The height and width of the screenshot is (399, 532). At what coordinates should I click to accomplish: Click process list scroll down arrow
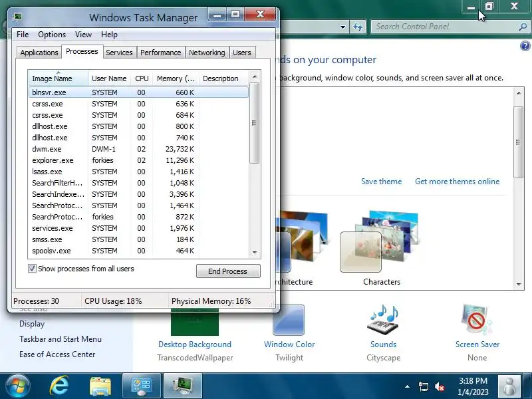pyautogui.click(x=255, y=252)
